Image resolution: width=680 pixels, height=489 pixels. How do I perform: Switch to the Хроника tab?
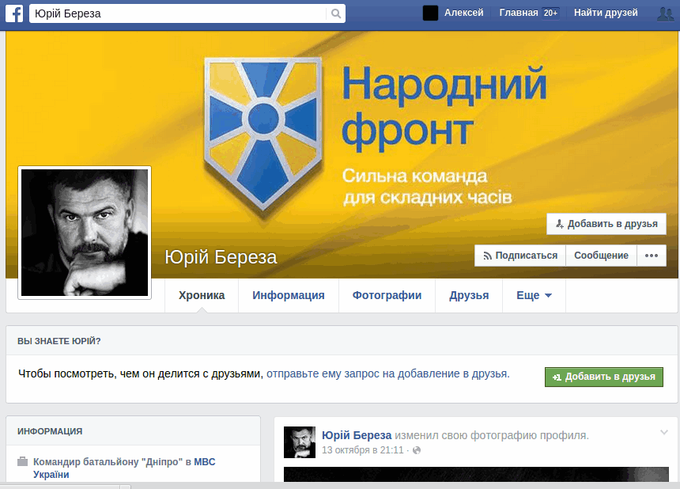pos(202,296)
